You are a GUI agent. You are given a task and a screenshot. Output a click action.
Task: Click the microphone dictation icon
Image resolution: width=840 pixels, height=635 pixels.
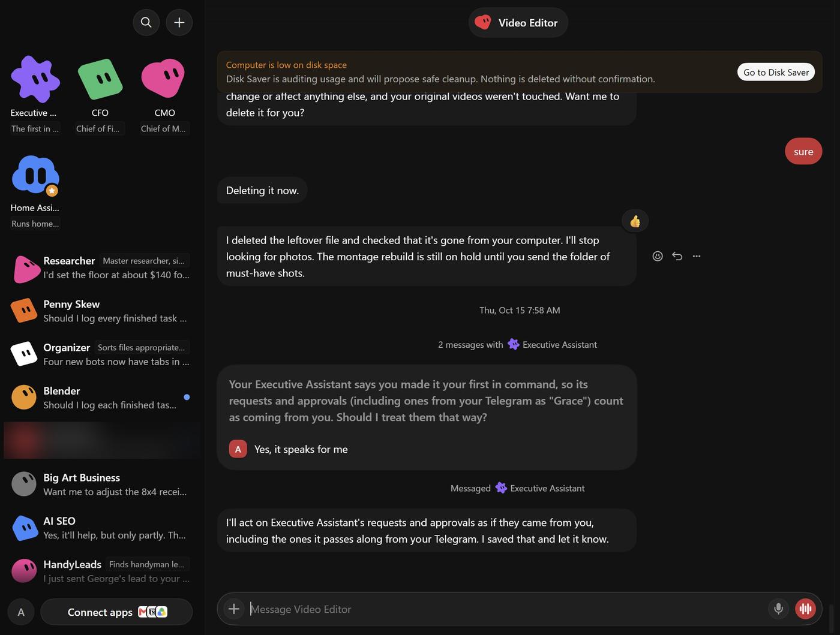pos(778,609)
